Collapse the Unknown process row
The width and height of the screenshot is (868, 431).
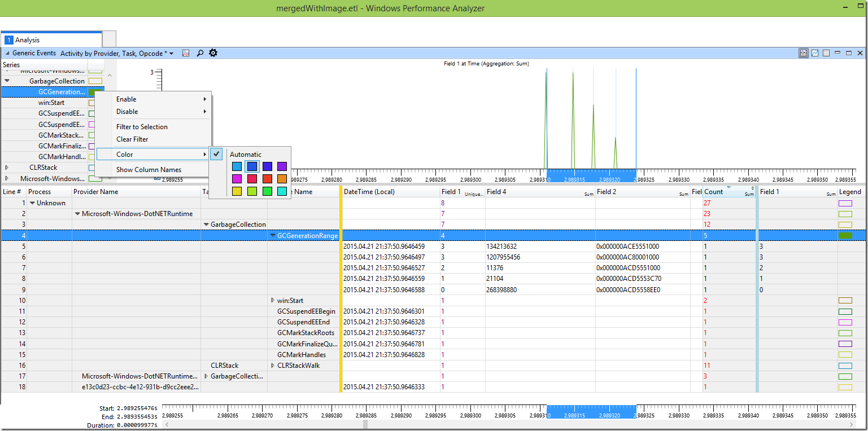(32, 203)
